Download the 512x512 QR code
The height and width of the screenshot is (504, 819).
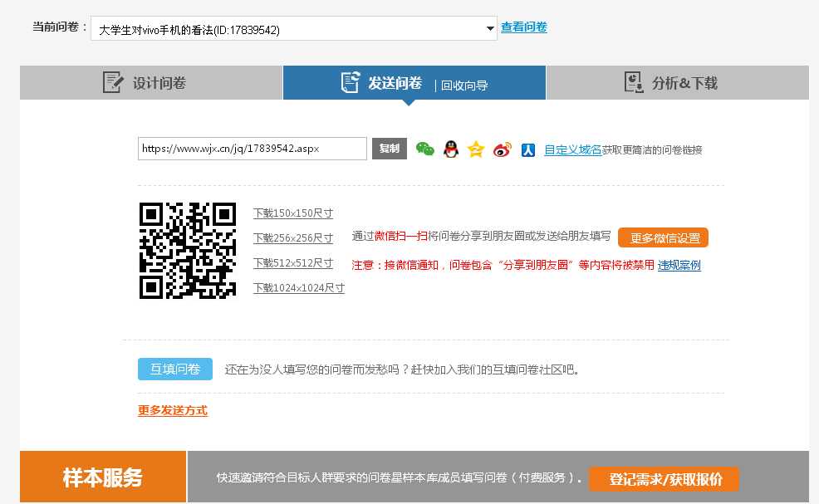pyautogui.click(x=293, y=263)
